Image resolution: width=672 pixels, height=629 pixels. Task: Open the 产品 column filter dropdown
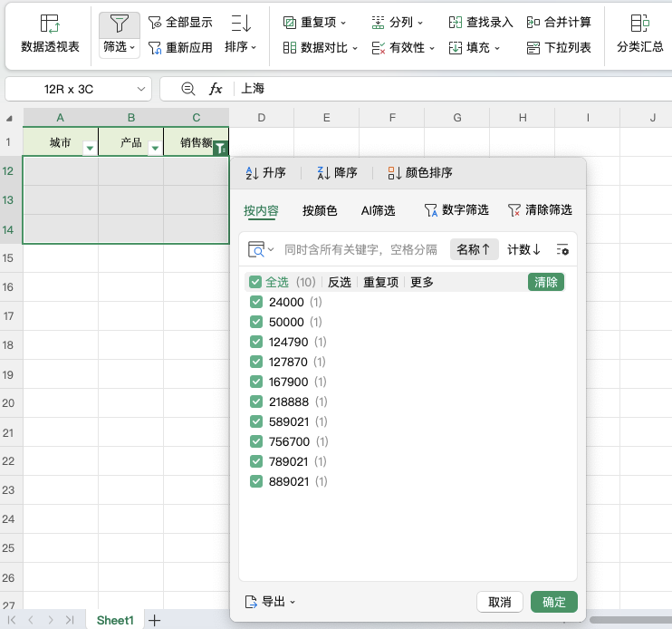point(155,149)
